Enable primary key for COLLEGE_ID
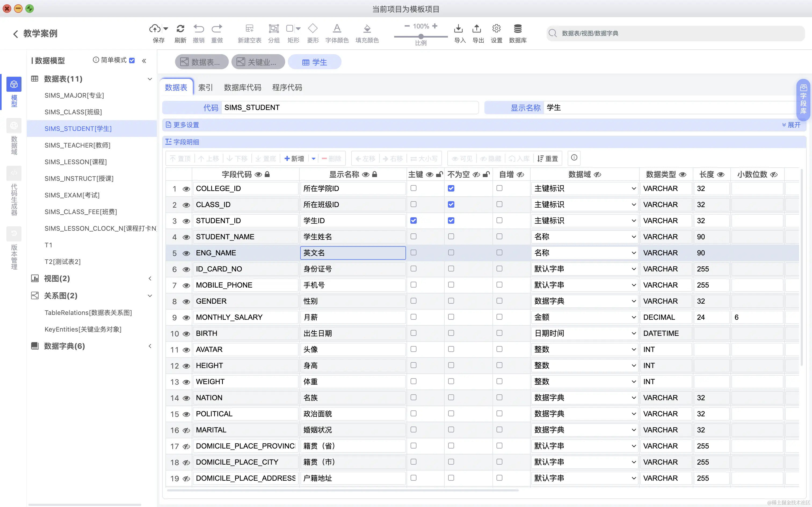The width and height of the screenshot is (812, 507). pos(413,188)
